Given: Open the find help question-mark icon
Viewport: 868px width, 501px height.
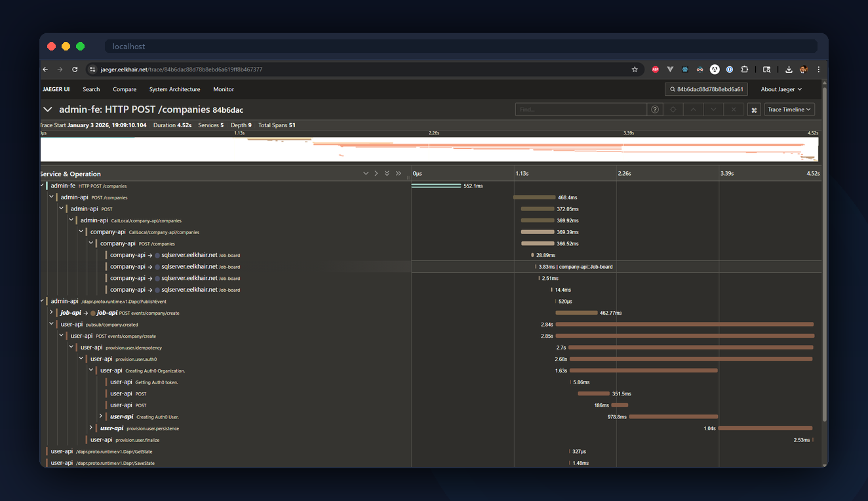Looking at the screenshot, I should click(x=654, y=110).
